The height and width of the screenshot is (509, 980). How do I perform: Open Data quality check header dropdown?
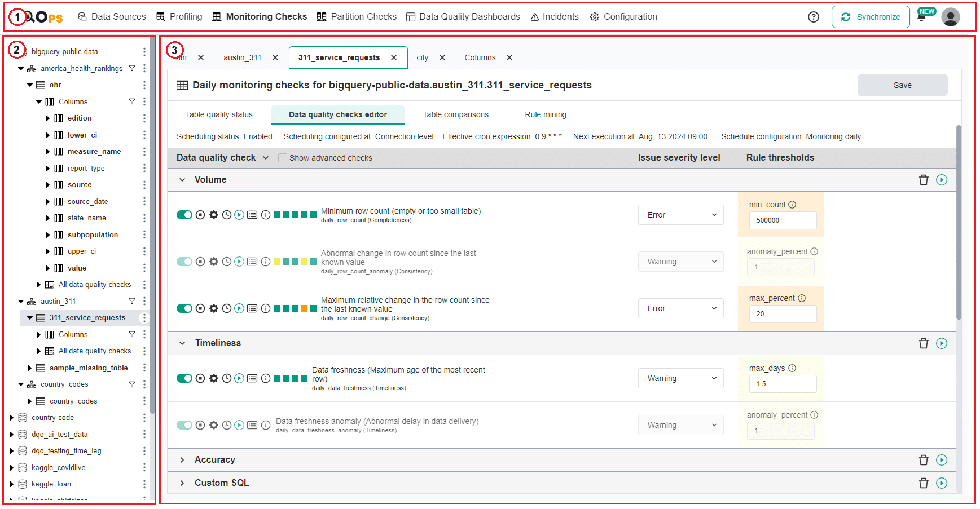[266, 158]
